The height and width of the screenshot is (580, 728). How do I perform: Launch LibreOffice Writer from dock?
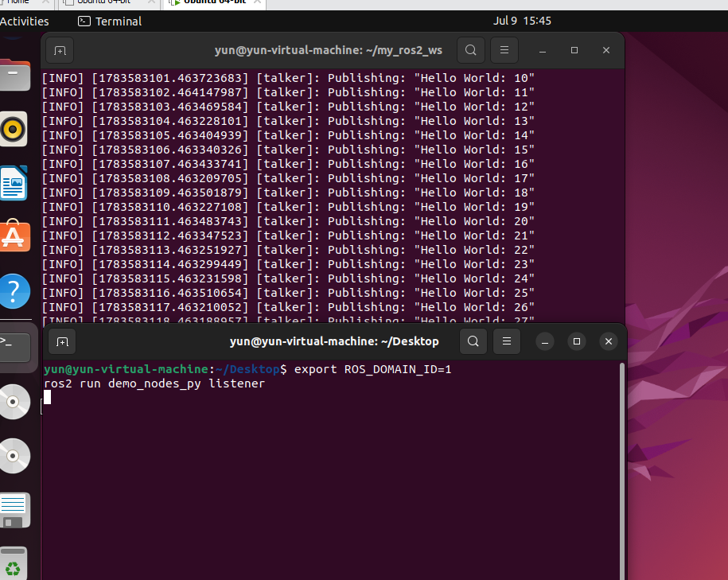pos(13,183)
